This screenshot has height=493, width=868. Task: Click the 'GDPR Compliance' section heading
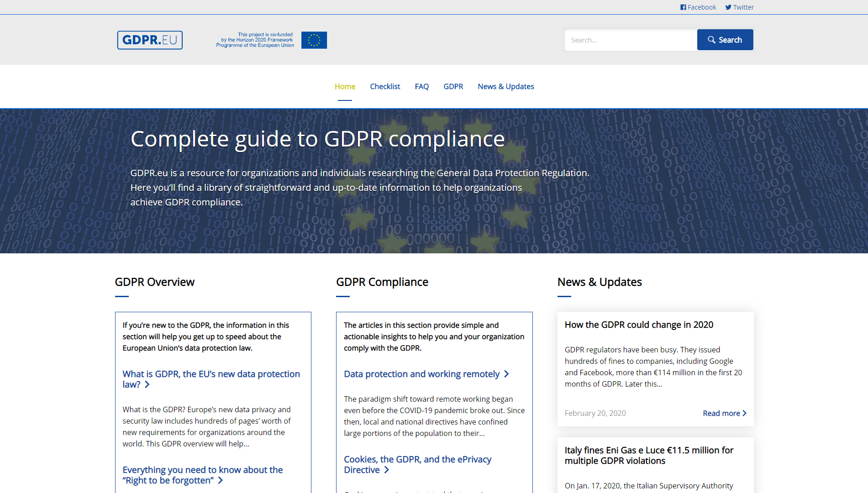coord(382,282)
